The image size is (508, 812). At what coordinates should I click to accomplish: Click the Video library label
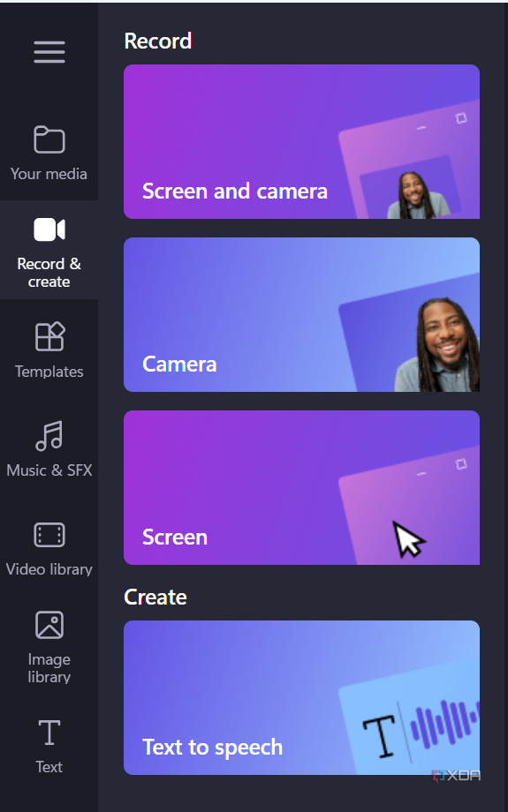coord(49,569)
